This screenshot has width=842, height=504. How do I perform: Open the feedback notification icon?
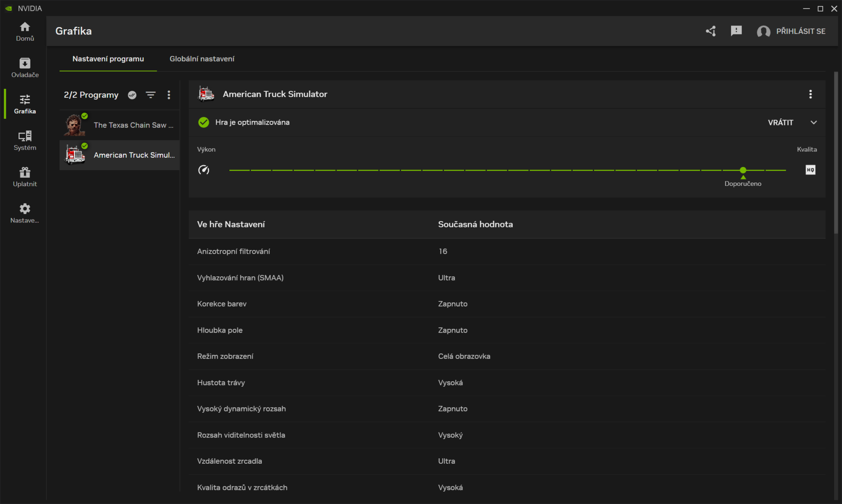tap(736, 31)
